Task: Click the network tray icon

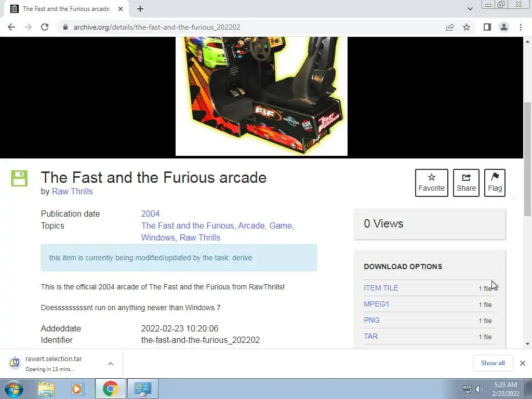Action: [467, 389]
